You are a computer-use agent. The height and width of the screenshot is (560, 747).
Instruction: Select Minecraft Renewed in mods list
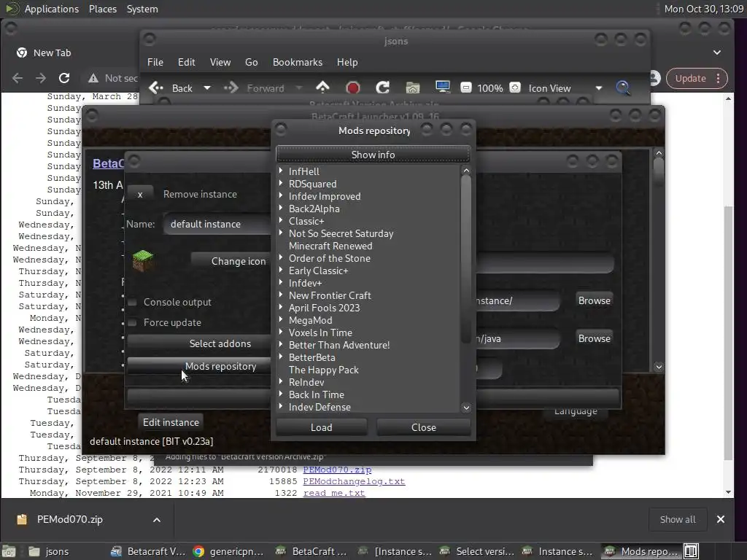click(330, 246)
